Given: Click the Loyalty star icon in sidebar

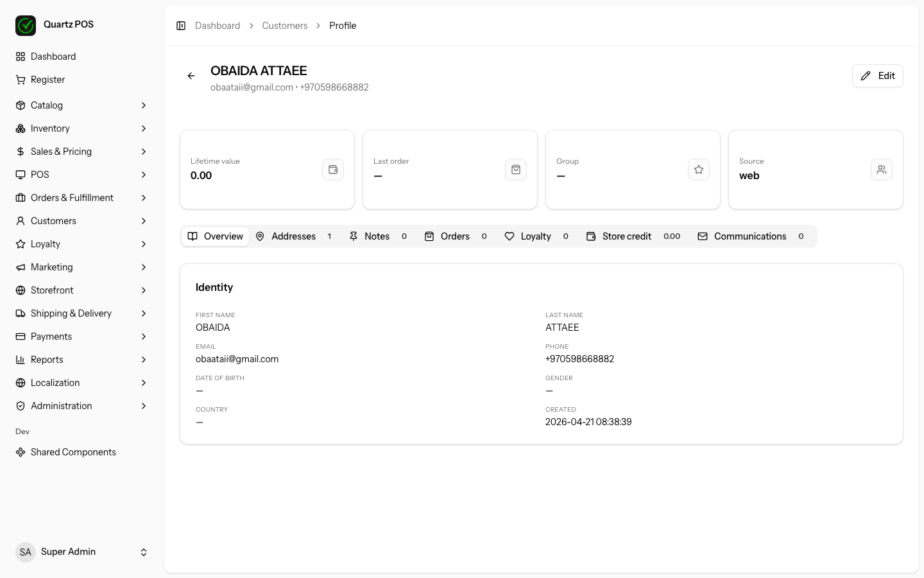Looking at the screenshot, I should click(21, 244).
